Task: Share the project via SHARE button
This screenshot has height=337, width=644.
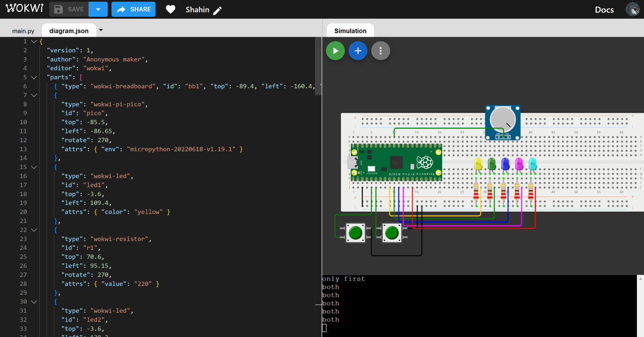Action: 133,9
